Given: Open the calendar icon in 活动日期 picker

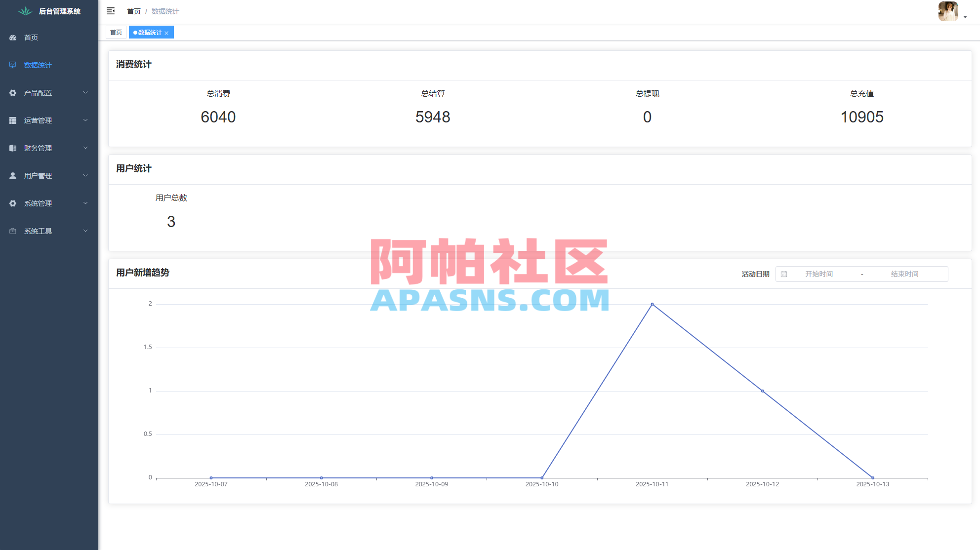Looking at the screenshot, I should point(784,274).
